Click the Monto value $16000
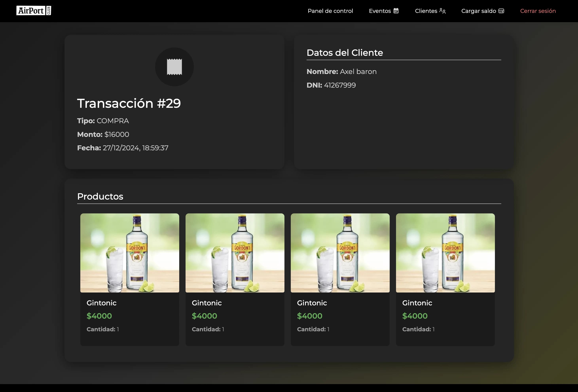 click(116, 134)
